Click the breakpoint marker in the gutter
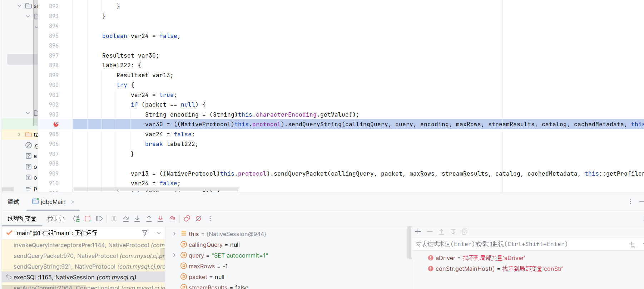The height and width of the screenshot is (289, 644). pyautogui.click(x=56, y=124)
